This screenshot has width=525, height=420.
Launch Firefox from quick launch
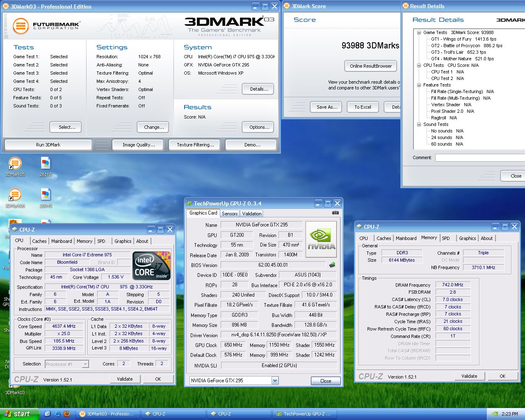pos(67,414)
